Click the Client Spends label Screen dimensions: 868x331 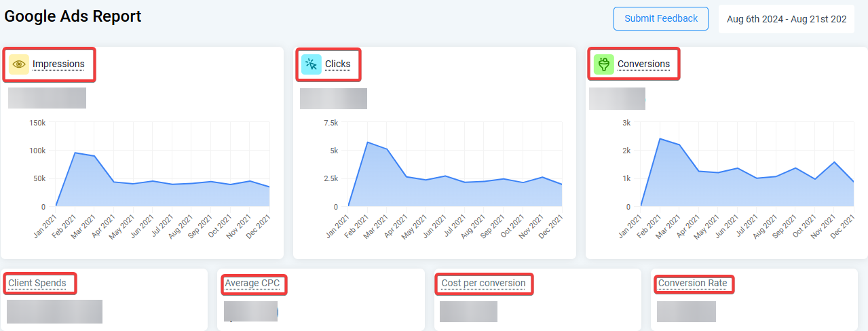pyautogui.click(x=37, y=283)
